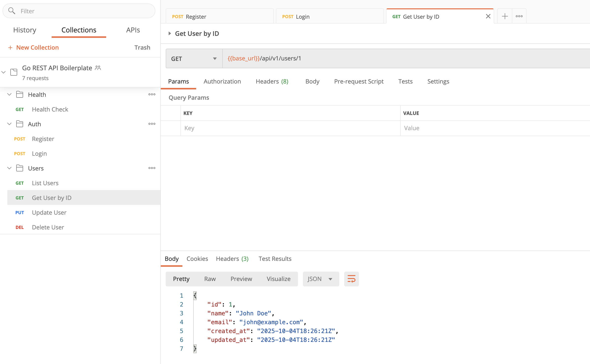Expand the Get User by ID description triangle
This screenshot has height=364, width=590.
coord(169,33)
